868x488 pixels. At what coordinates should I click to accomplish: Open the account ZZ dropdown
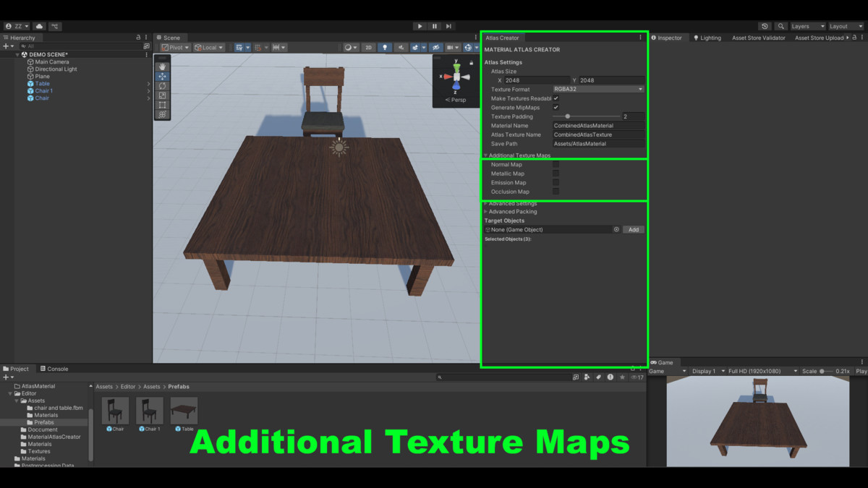coord(17,26)
